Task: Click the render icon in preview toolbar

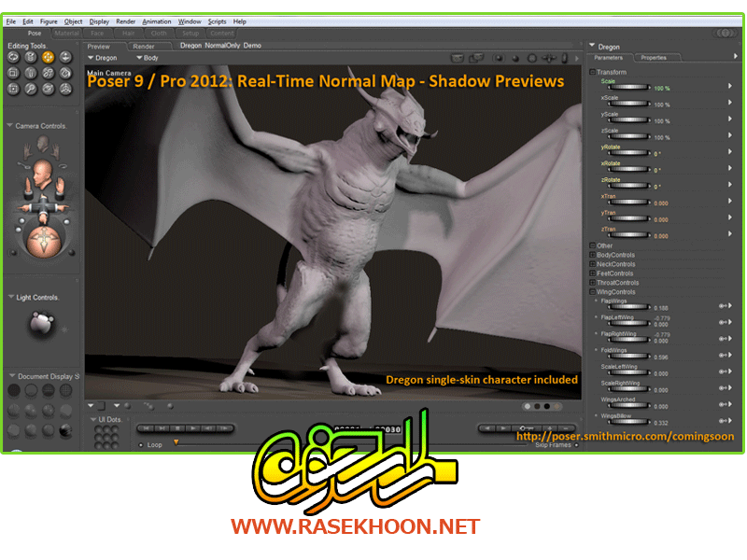Action: [458, 58]
